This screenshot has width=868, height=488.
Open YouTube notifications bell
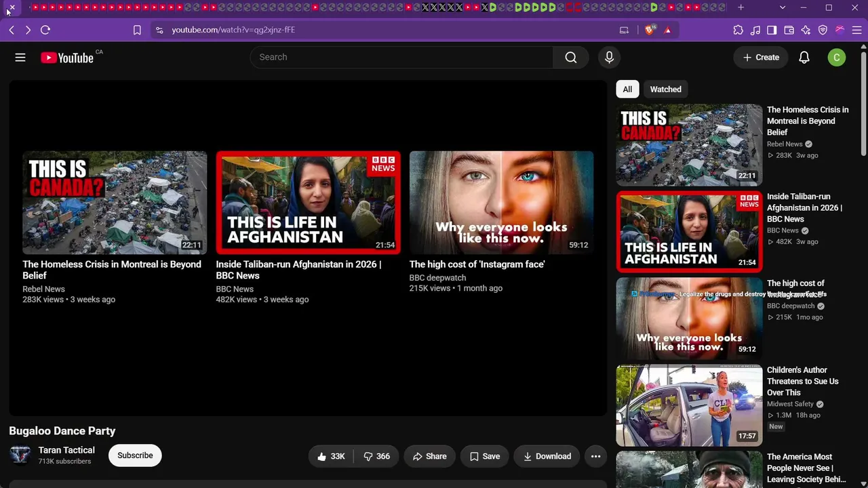tap(804, 58)
